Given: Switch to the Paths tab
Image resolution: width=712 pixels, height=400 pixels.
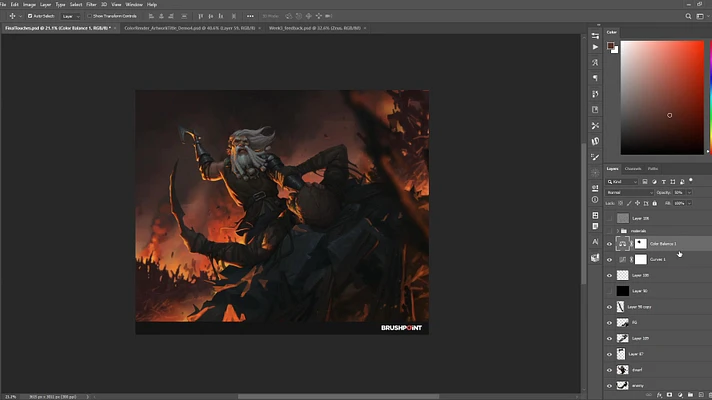Looking at the screenshot, I should [x=653, y=169].
